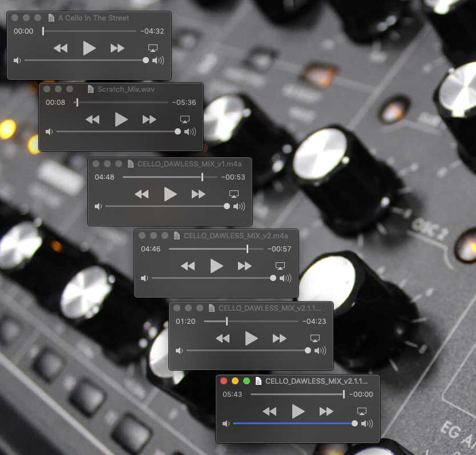Fast forward CELLO_DAWLESS_MIX_v1.m4a

(199, 194)
